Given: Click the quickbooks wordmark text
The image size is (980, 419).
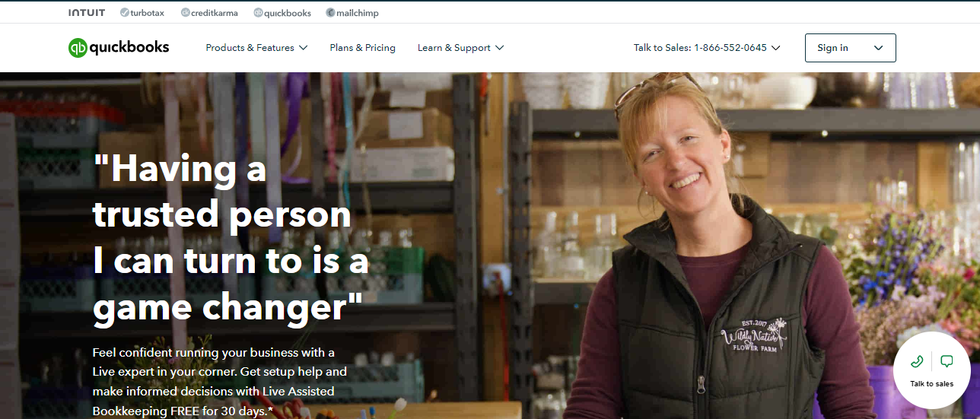Looking at the screenshot, I should click(x=129, y=47).
